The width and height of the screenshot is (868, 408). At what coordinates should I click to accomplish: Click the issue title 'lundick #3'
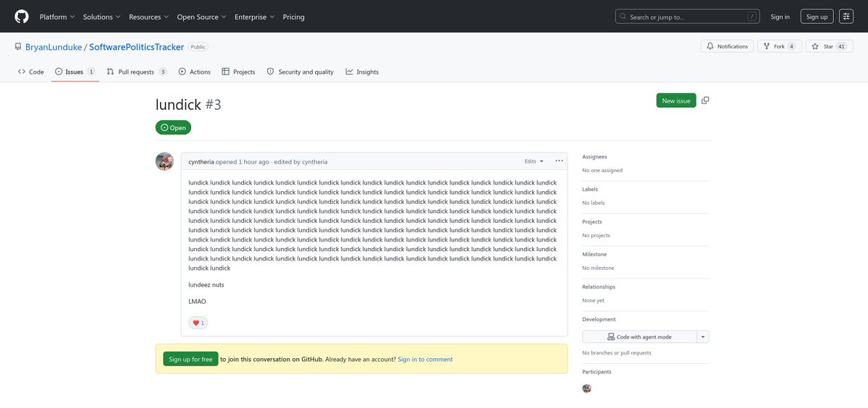(188, 104)
